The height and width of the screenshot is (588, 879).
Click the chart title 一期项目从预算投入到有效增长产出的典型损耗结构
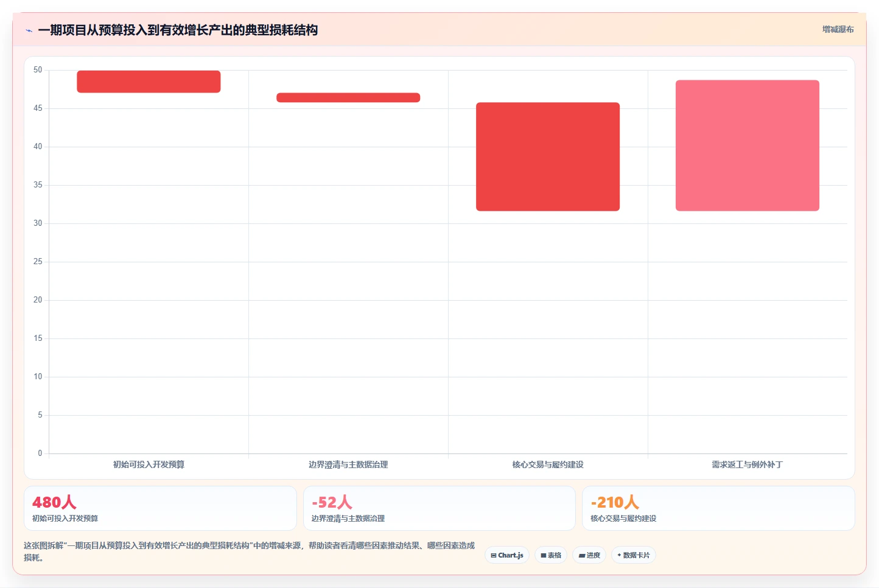[x=178, y=30]
